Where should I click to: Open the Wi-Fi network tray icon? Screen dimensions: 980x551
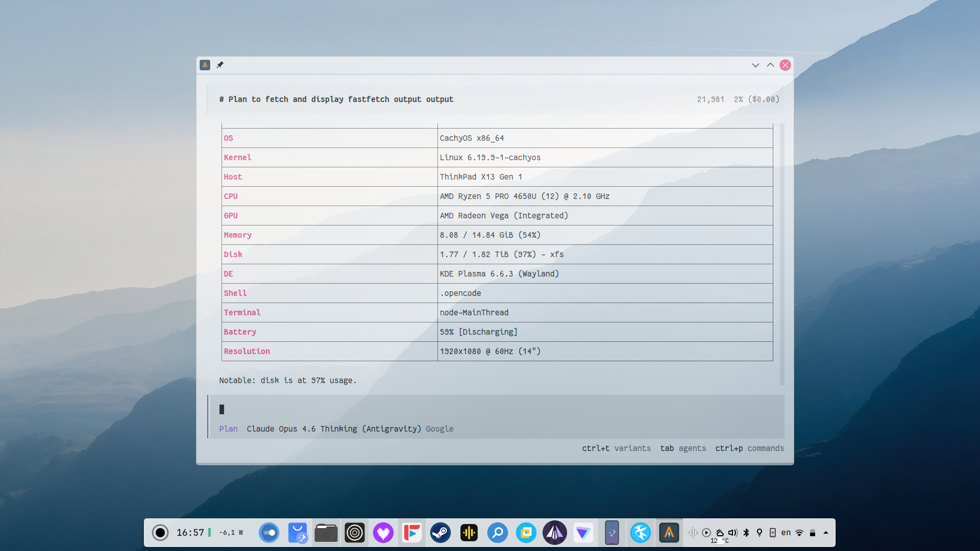coord(799,533)
